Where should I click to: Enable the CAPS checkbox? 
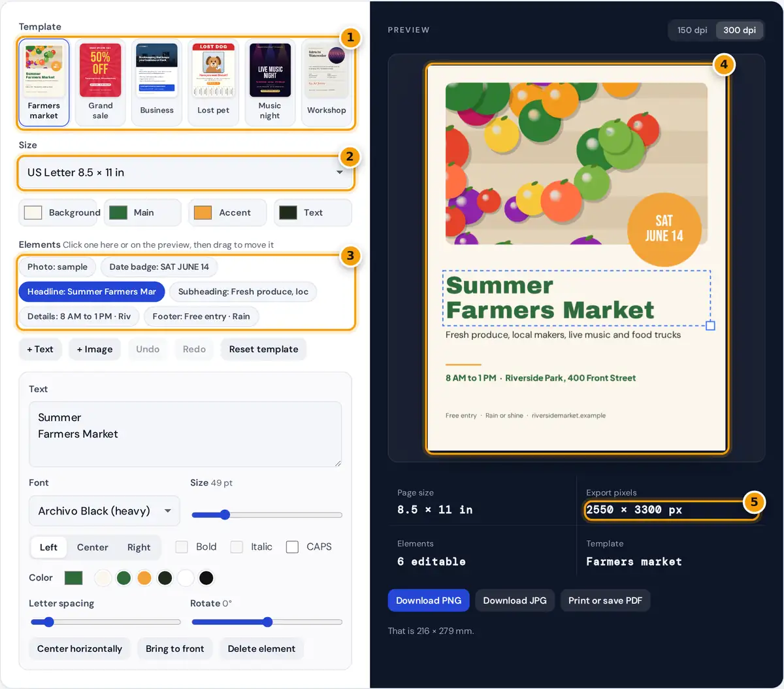[292, 547]
